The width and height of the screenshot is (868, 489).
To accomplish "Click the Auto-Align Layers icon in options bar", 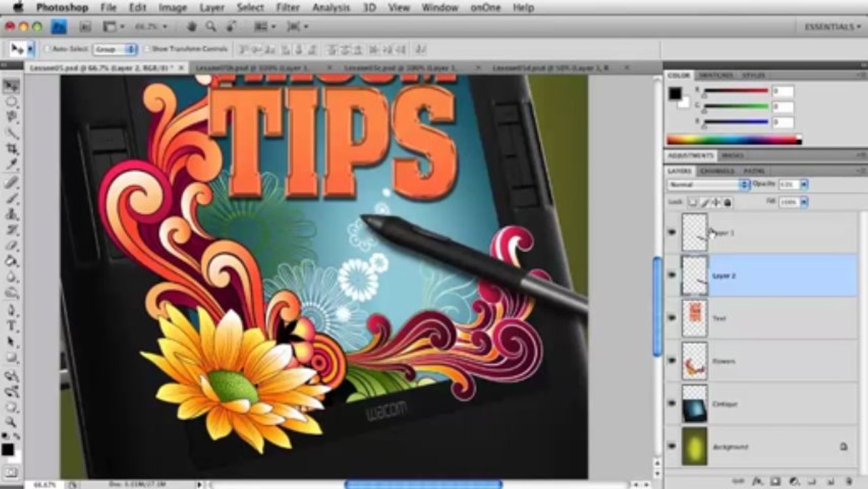I will coord(421,49).
